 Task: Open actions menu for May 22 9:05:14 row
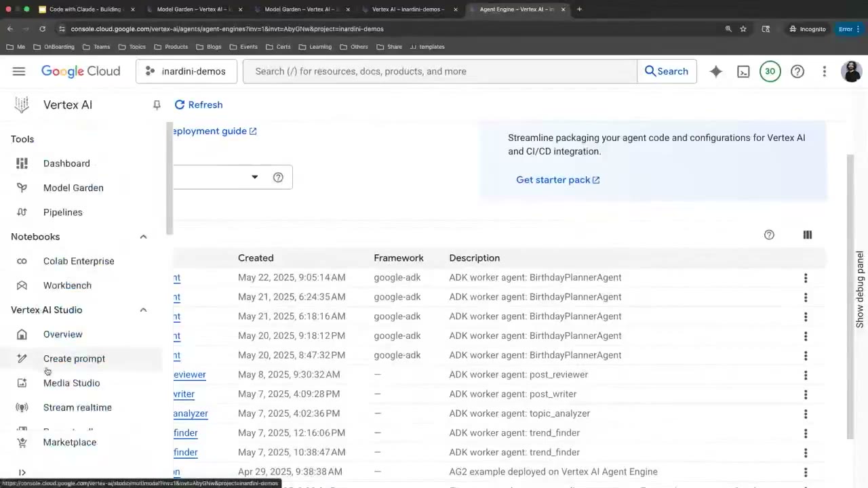point(806,278)
